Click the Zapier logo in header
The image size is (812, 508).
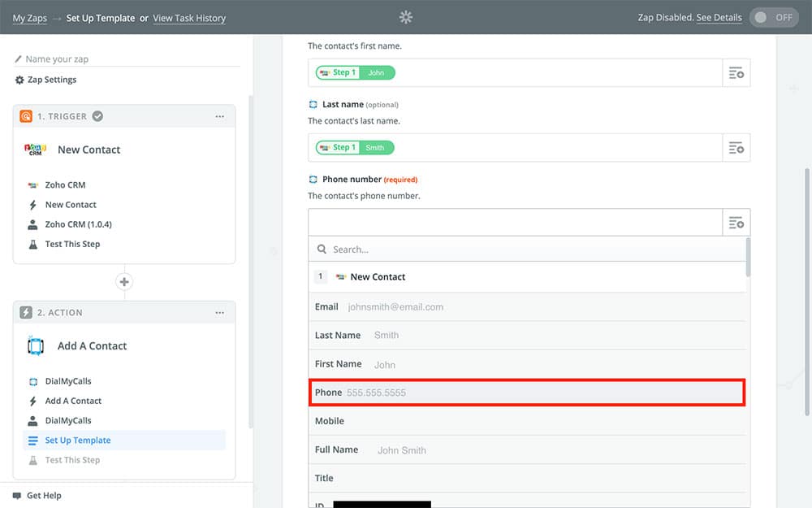click(x=406, y=17)
